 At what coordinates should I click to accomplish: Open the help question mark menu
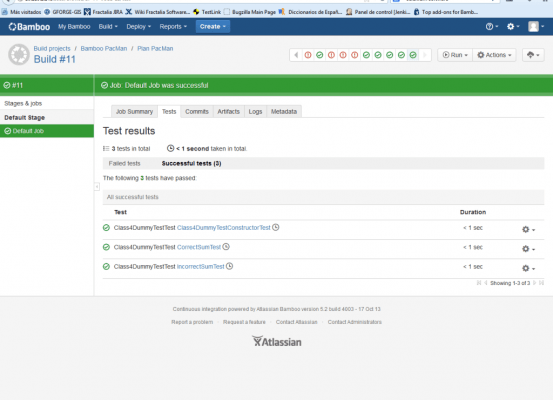point(492,26)
